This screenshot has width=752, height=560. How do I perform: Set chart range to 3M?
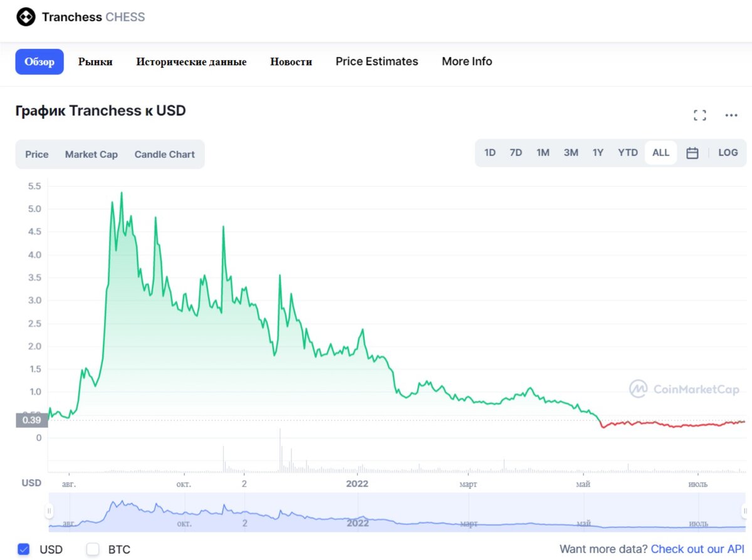pos(571,152)
